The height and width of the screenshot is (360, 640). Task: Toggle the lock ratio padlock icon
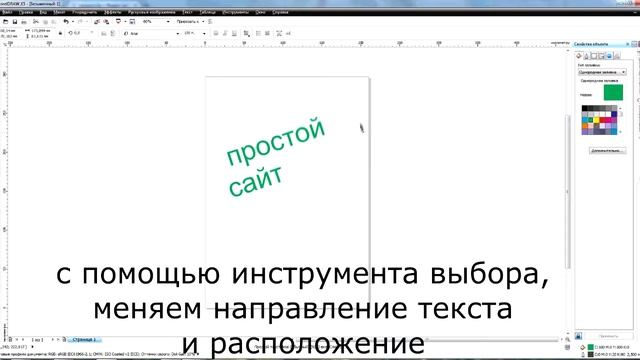click(60, 33)
